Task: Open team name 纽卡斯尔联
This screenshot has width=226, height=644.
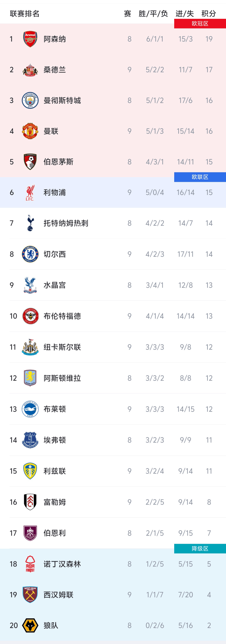Action: coord(62,347)
